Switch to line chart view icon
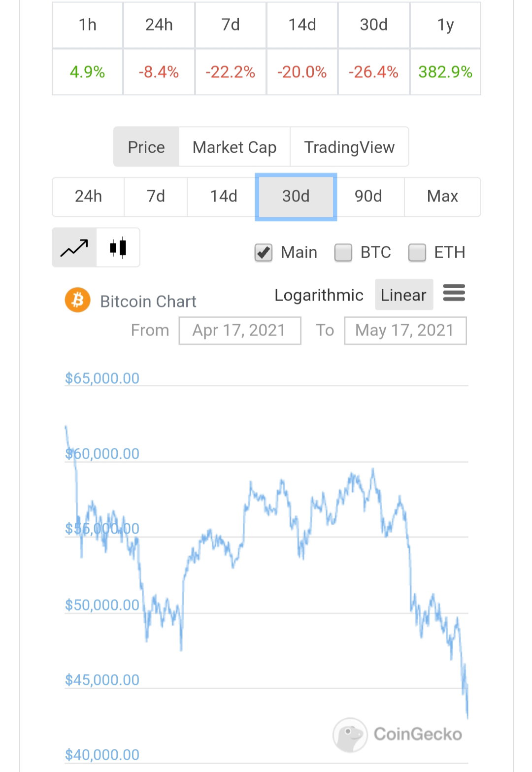The image size is (532, 772). coord(74,247)
